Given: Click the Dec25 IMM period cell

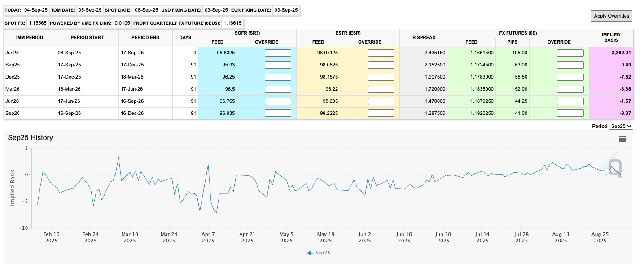Looking at the screenshot, I should 30,77.
